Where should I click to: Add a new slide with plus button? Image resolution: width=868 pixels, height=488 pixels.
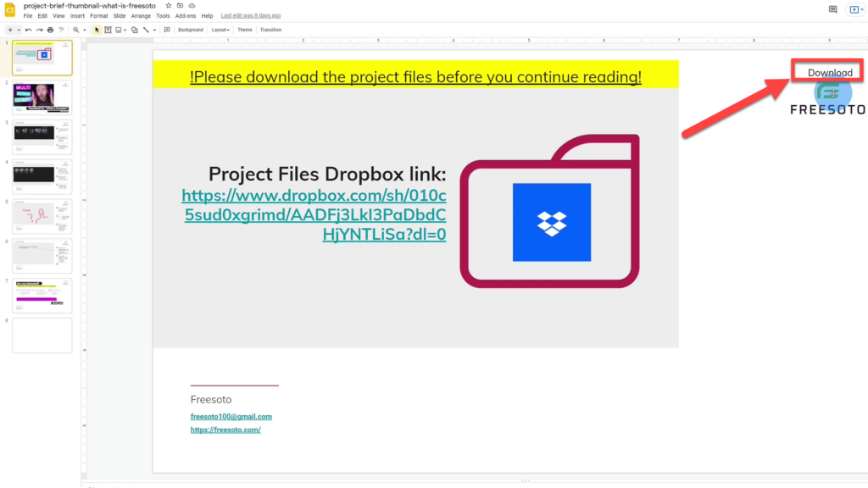click(x=10, y=30)
